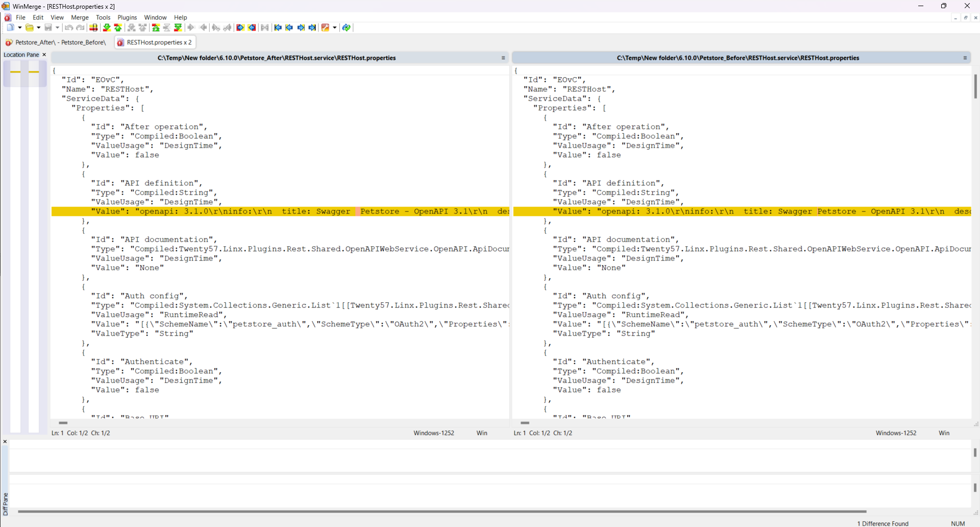The height and width of the screenshot is (527, 980).
Task: Close the Location Pane
Action: 44,55
